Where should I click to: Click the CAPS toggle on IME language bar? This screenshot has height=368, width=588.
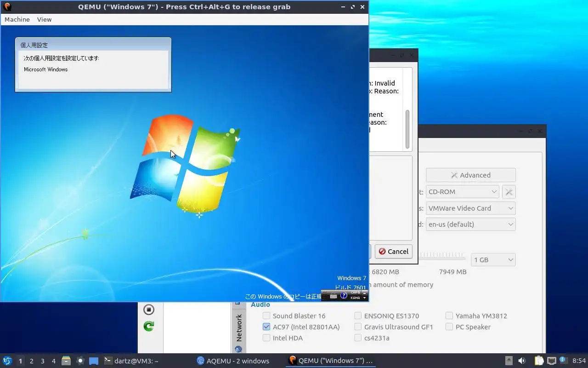pos(355,293)
